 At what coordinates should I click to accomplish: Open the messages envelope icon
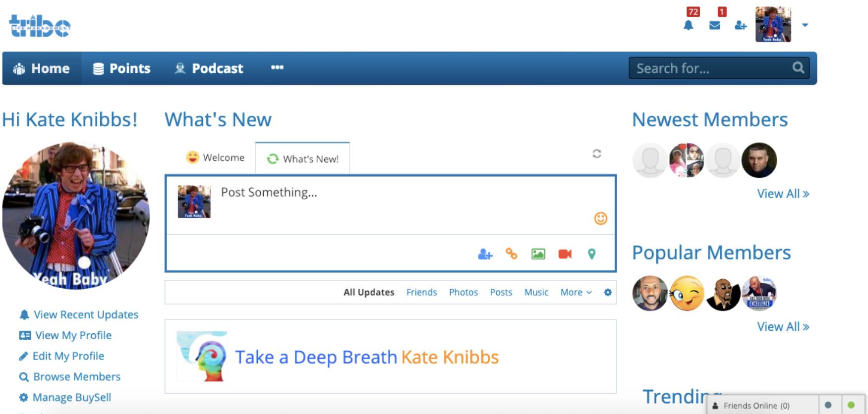click(x=714, y=25)
